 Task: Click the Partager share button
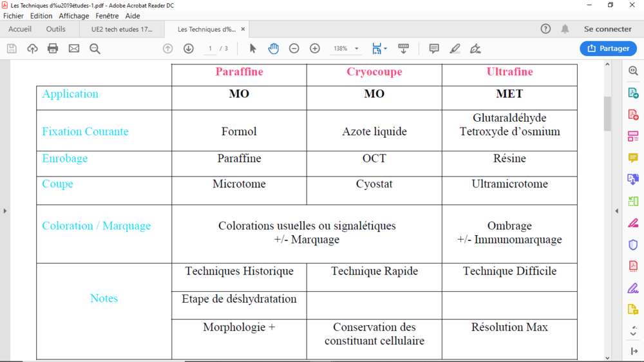tap(608, 48)
